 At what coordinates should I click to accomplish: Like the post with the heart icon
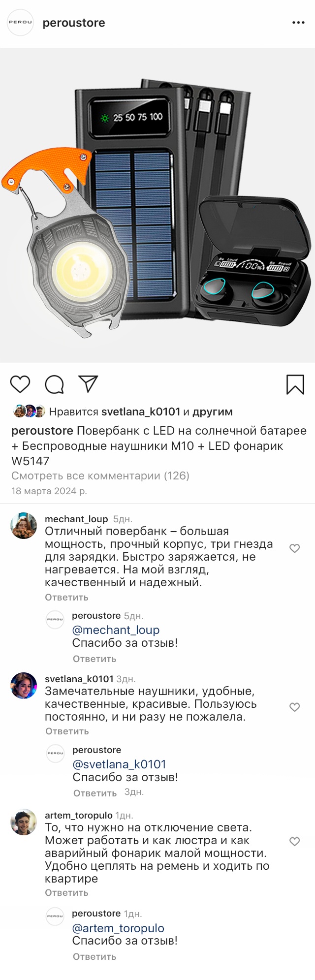[x=20, y=384]
